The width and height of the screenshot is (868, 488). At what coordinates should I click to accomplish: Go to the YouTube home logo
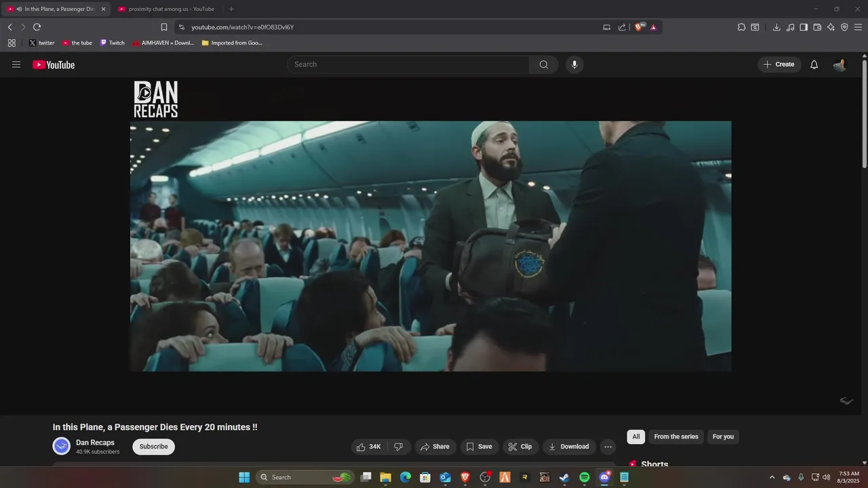54,65
